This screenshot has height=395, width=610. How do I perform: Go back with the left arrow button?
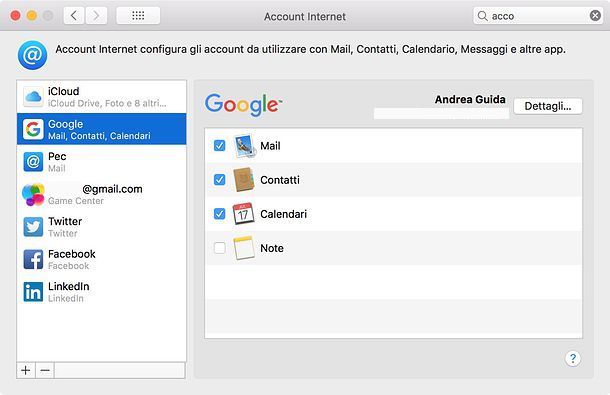[74, 16]
